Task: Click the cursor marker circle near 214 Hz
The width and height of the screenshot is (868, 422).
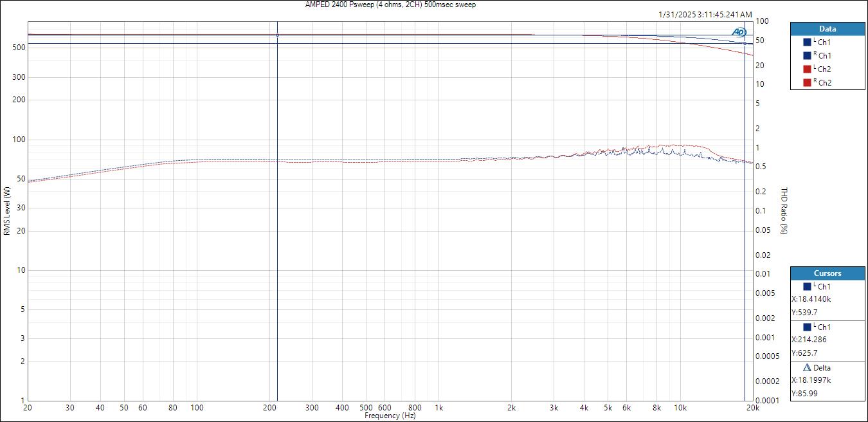Action: point(277,35)
